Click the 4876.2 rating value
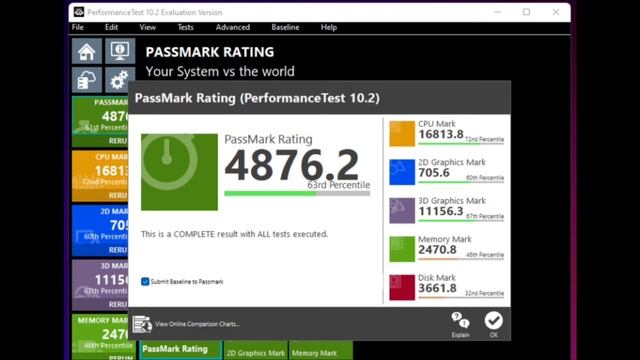Viewport: 640px width, 360px height. (291, 165)
